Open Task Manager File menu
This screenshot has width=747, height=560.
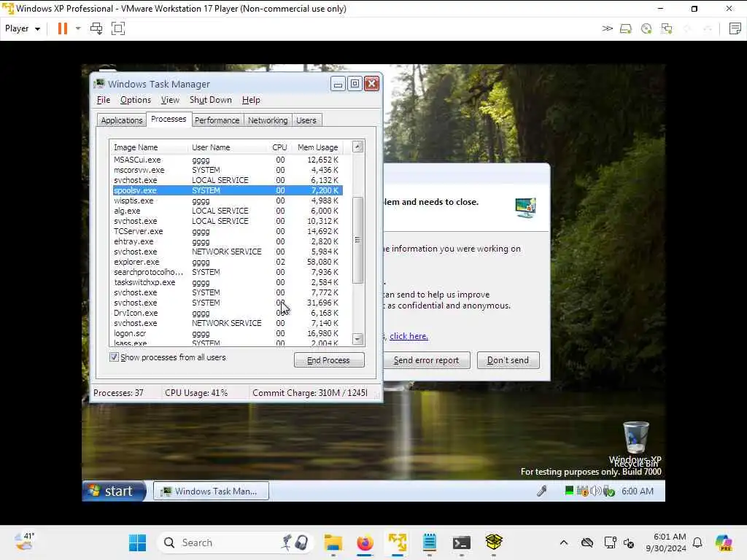click(x=104, y=100)
